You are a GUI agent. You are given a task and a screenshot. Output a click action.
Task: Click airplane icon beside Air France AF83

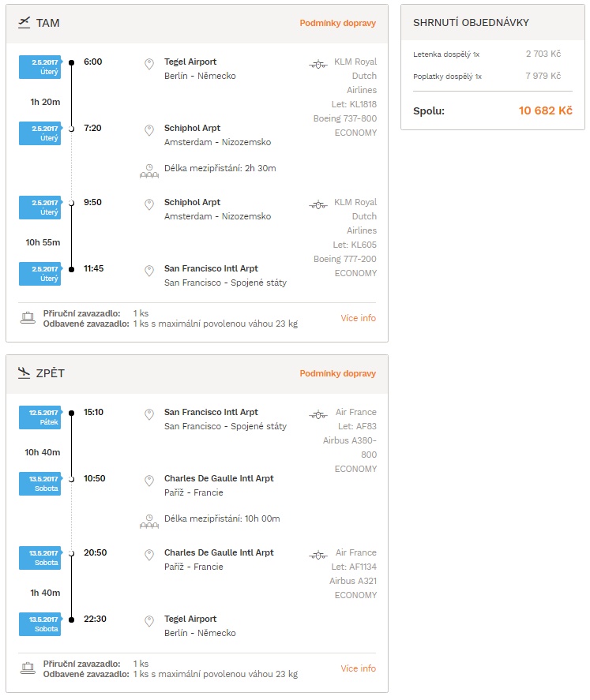(318, 415)
